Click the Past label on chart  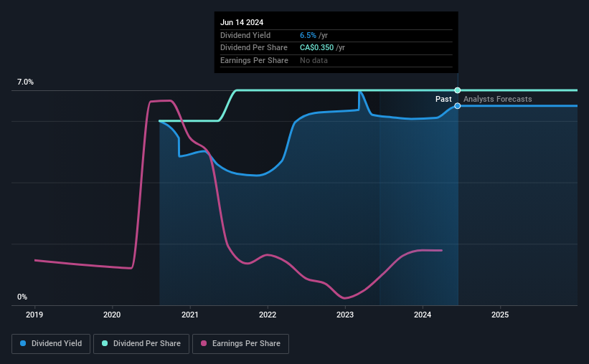click(x=443, y=99)
